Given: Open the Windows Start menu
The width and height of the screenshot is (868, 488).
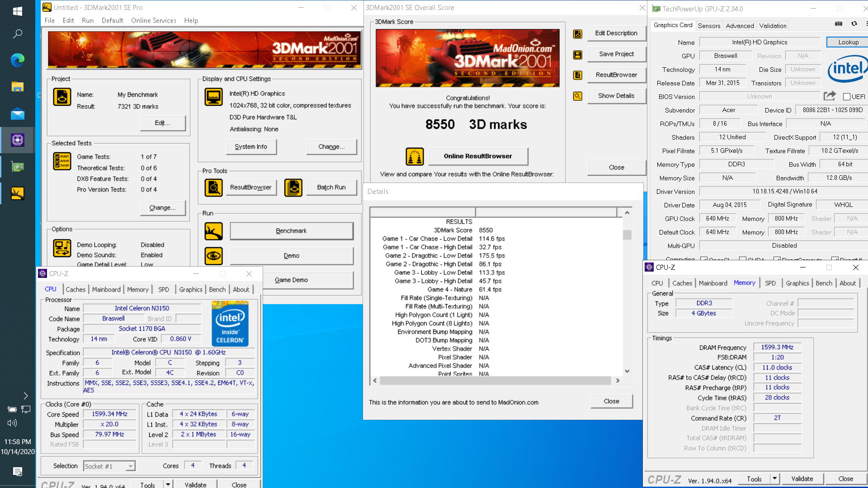Looking at the screenshot, I should [x=18, y=11].
